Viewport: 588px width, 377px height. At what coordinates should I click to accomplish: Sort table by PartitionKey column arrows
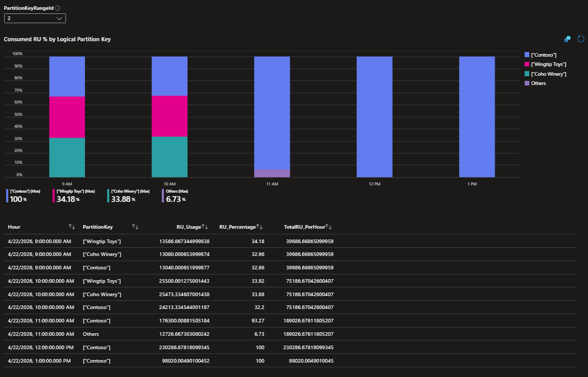point(135,227)
